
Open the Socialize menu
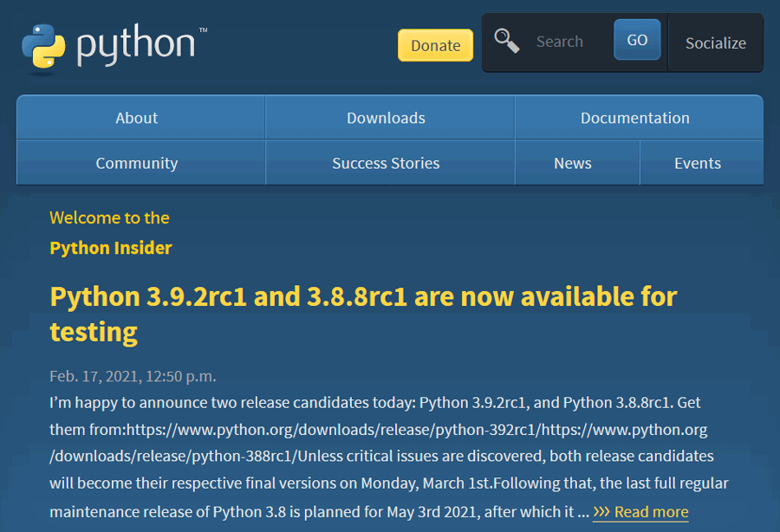click(714, 42)
